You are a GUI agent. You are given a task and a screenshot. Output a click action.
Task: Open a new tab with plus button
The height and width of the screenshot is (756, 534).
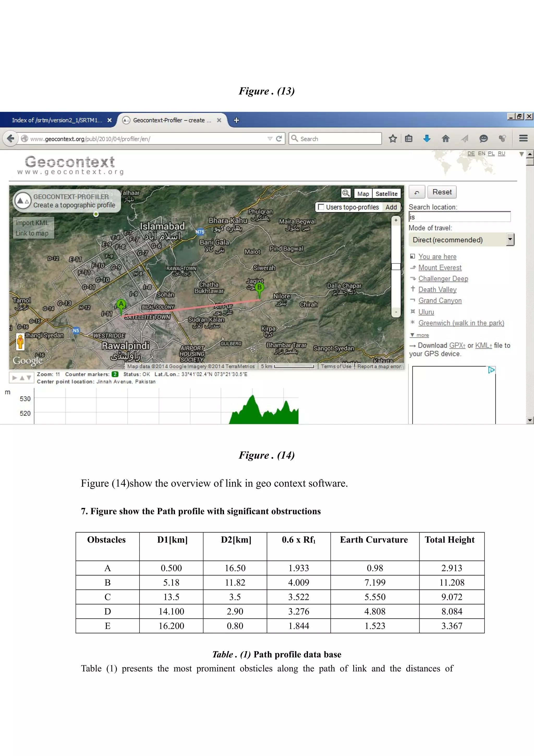(236, 120)
